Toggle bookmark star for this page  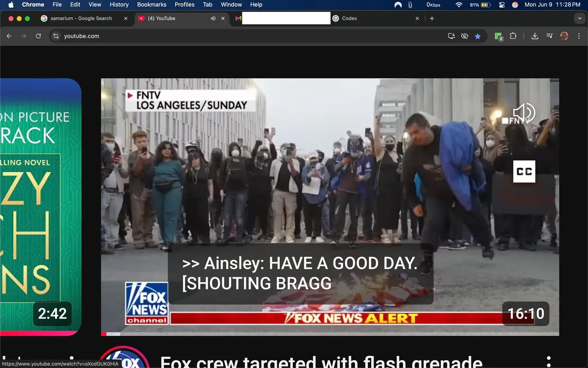point(478,36)
